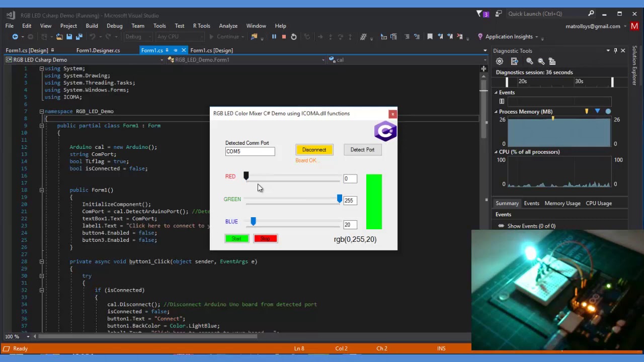
Task: Click the red Stop Debugging icon
Action: pyautogui.click(x=284, y=37)
